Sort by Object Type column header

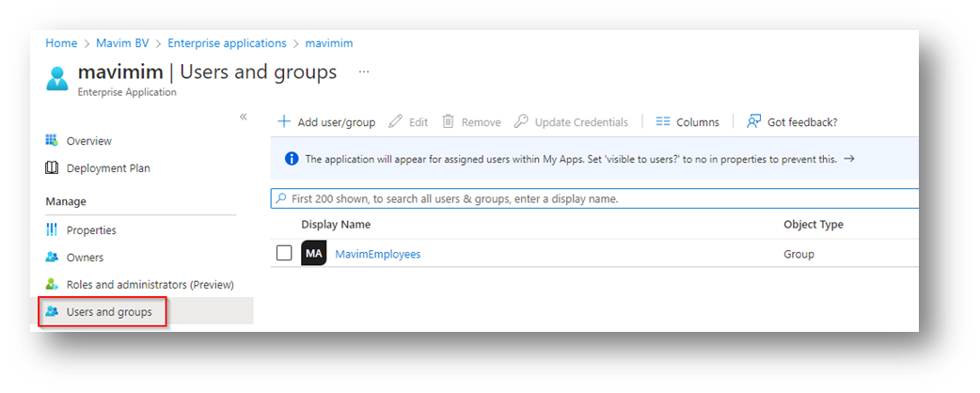pyautogui.click(x=814, y=225)
